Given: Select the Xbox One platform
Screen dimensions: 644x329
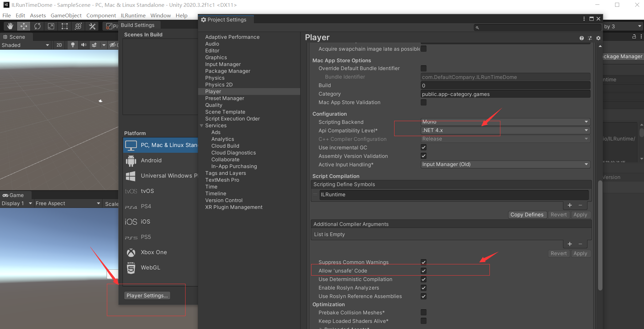Looking at the screenshot, I should tap(154, 252).
